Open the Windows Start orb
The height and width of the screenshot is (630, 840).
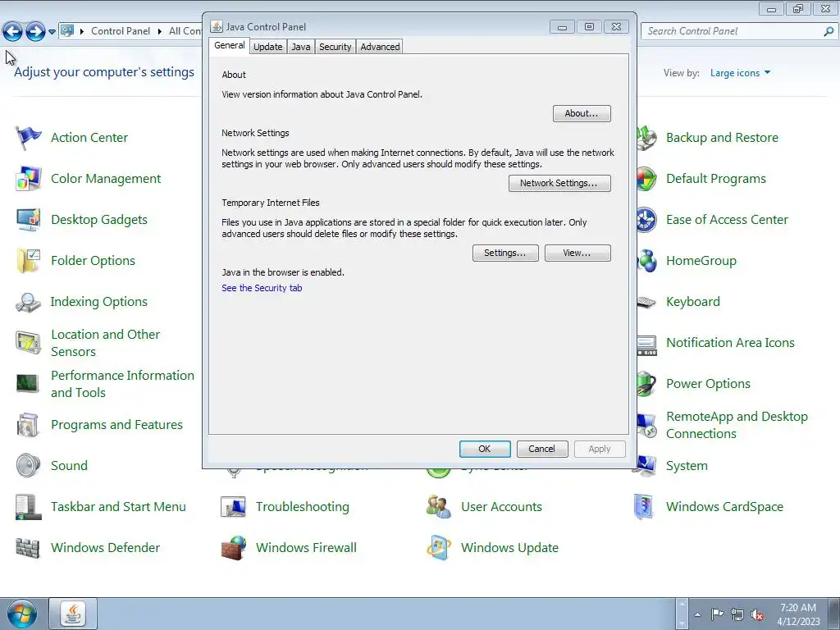pos(22,614)
